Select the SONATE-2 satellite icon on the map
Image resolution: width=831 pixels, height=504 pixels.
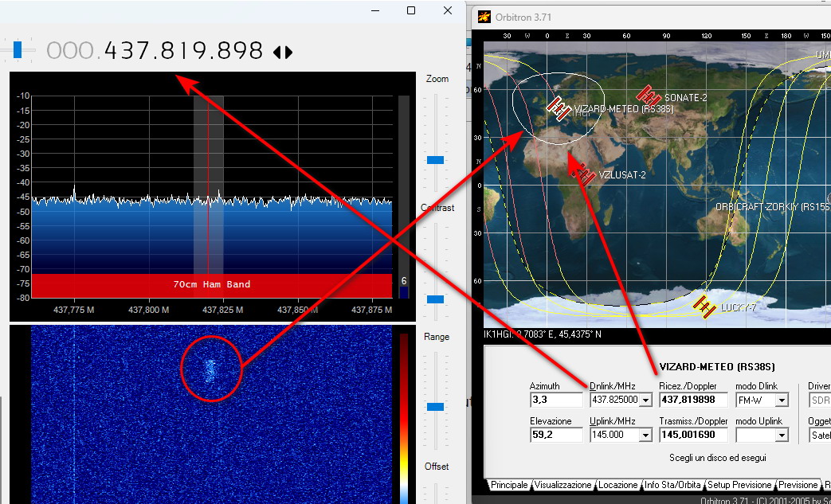coord(649,96)
